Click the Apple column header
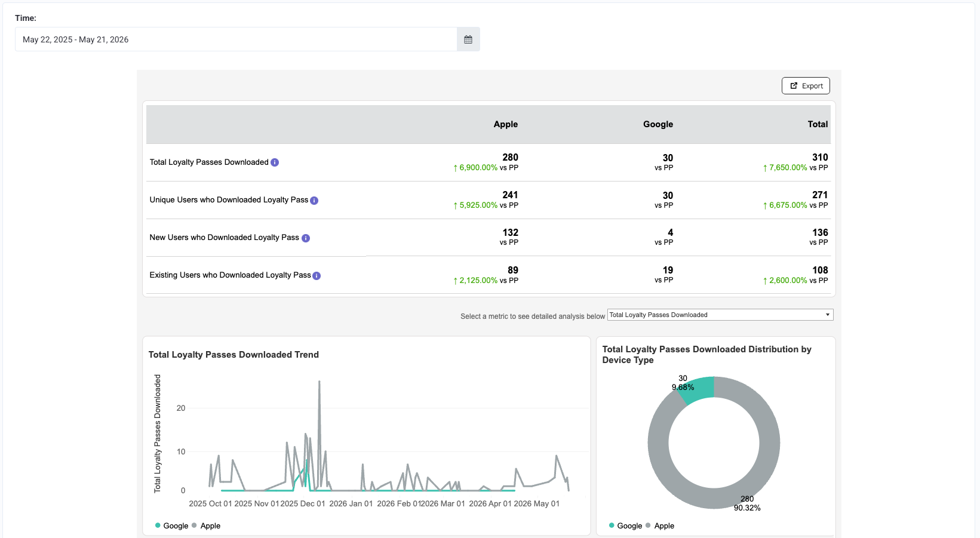 click(505, 124)
